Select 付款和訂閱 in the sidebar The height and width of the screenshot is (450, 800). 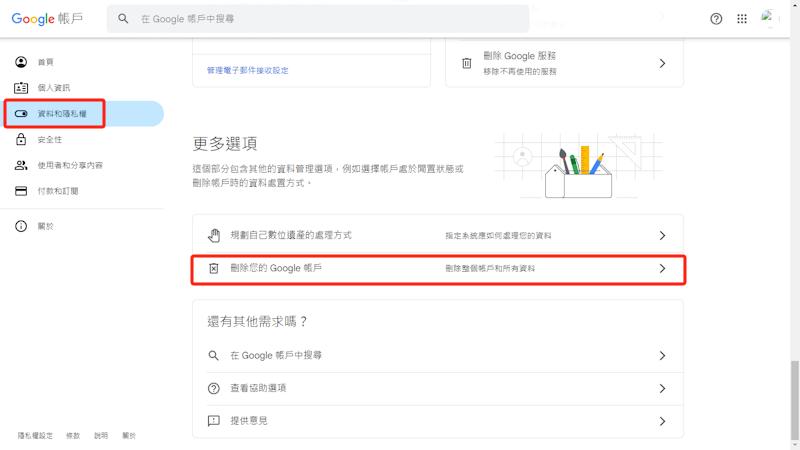[58, 191]
